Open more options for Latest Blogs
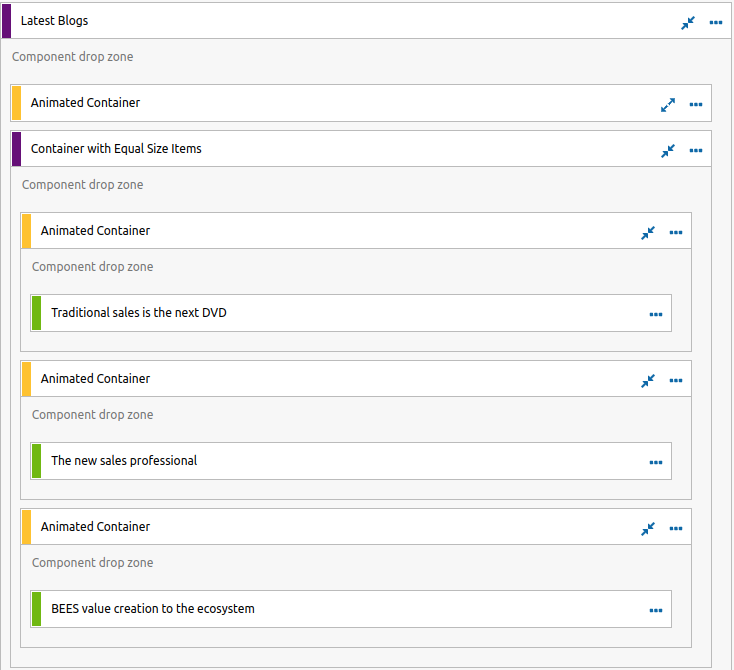The height and width of the screenshot is (670, 734). pyautogui.click(x=715, y=22)
